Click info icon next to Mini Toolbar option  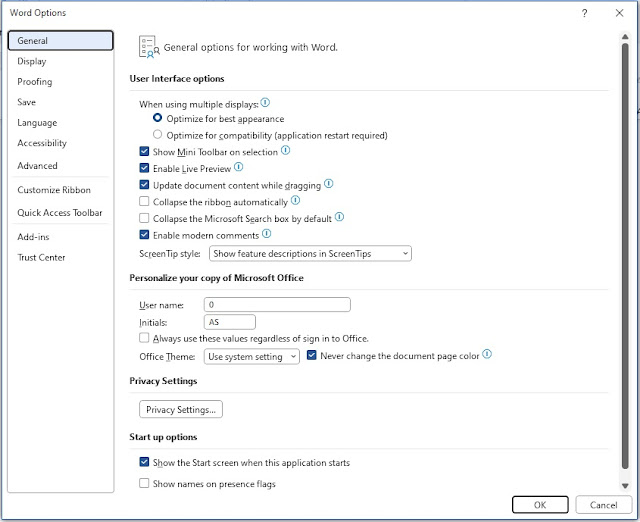(286, 150)
